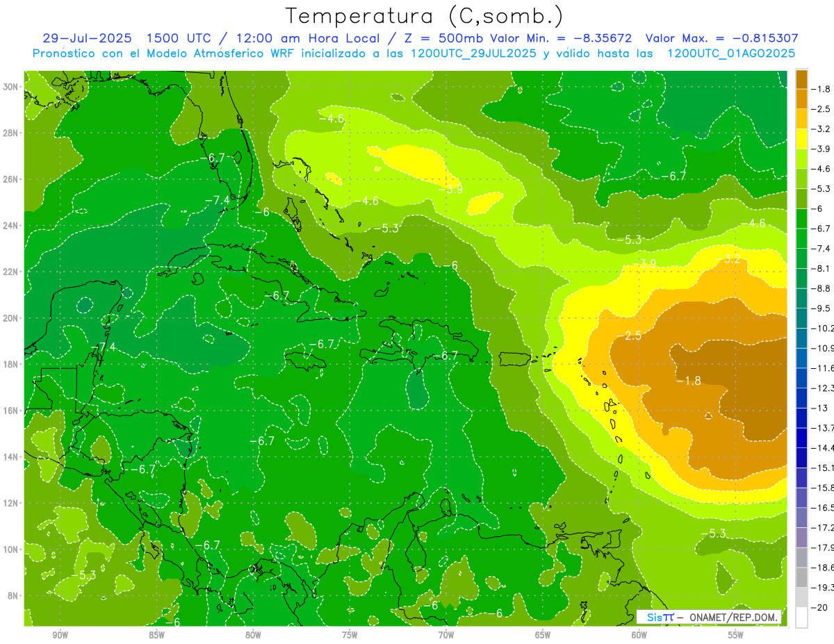Click the "55W" longitude axis label
Viewport: 834px width, 644px height.
[736, 636]
